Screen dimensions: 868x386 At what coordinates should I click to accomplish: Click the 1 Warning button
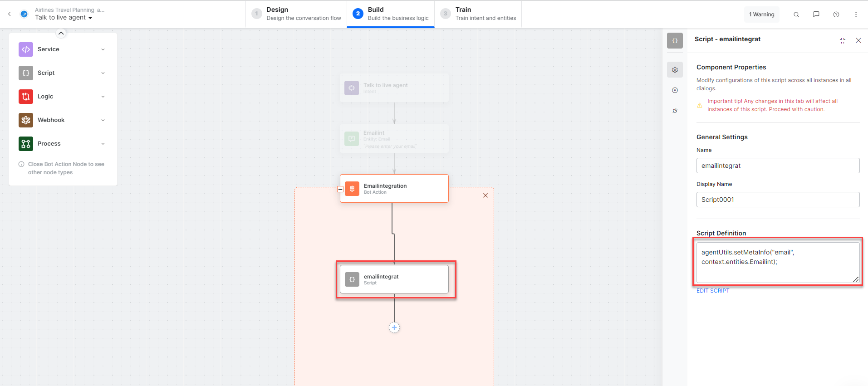(x=761, y=15)
